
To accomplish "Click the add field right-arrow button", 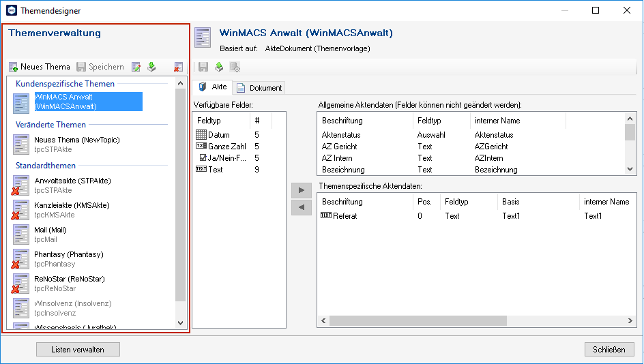I will click(302, 190).
